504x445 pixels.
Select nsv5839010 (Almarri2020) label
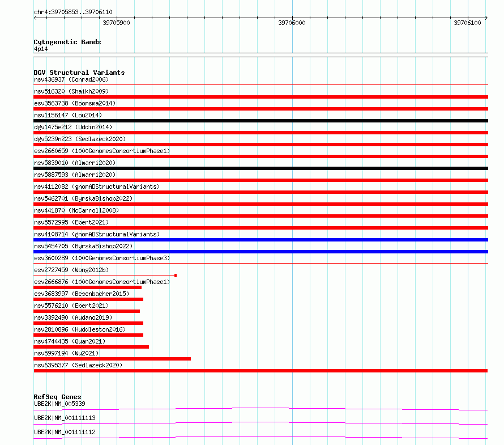click(75, 163)
